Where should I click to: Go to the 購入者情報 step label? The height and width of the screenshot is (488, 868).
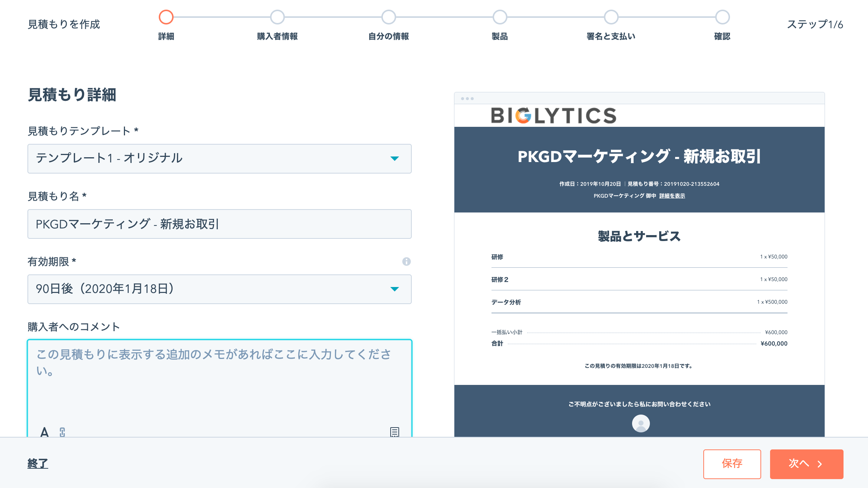[277, 36]
